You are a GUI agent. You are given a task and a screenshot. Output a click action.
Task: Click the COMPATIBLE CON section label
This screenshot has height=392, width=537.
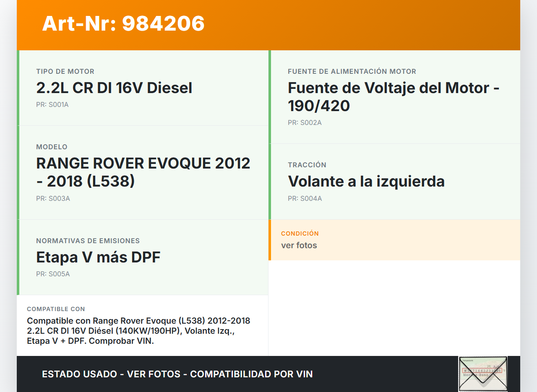point(56,309)
